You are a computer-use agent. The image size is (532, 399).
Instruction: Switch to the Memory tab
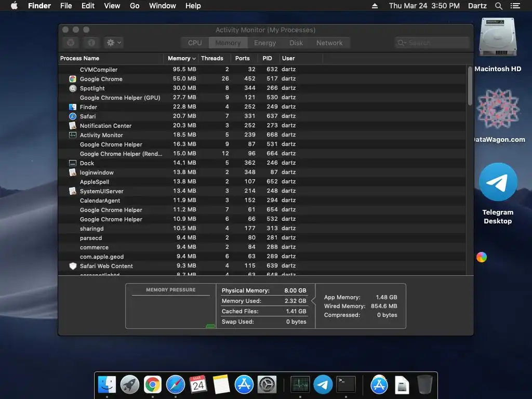[x=228, y=43]
